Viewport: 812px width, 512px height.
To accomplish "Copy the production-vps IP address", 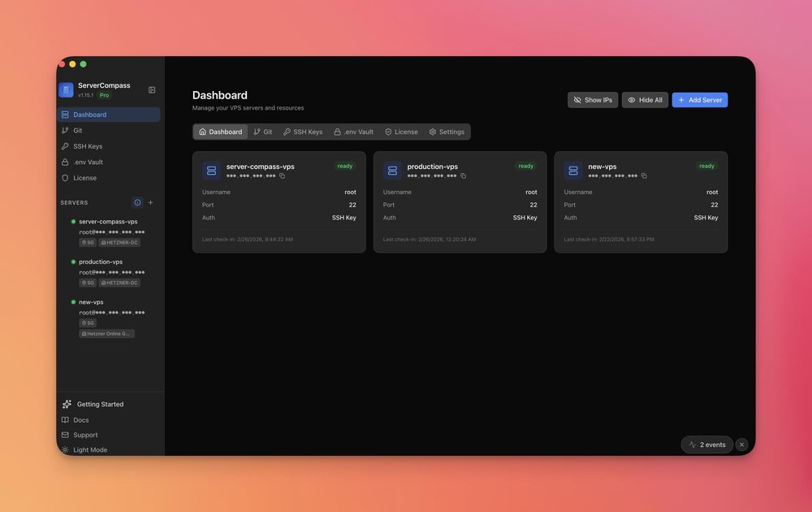I will 463,175.
